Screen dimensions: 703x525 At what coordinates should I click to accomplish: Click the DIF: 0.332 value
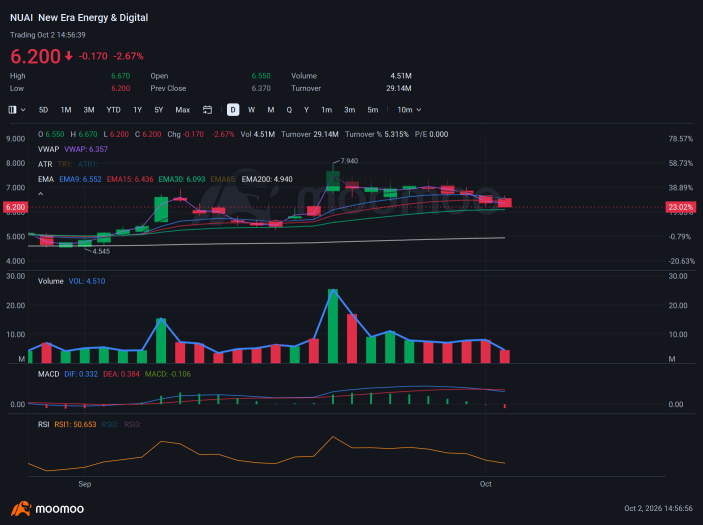point(81,374)
